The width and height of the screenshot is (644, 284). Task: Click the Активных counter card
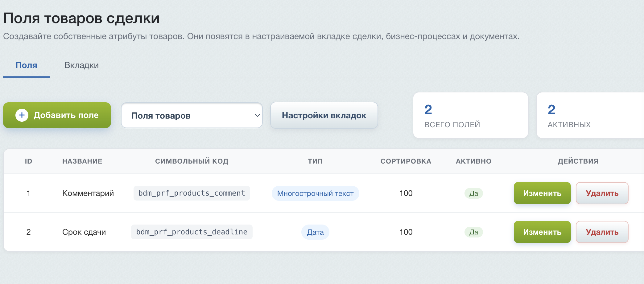(590, 115)
